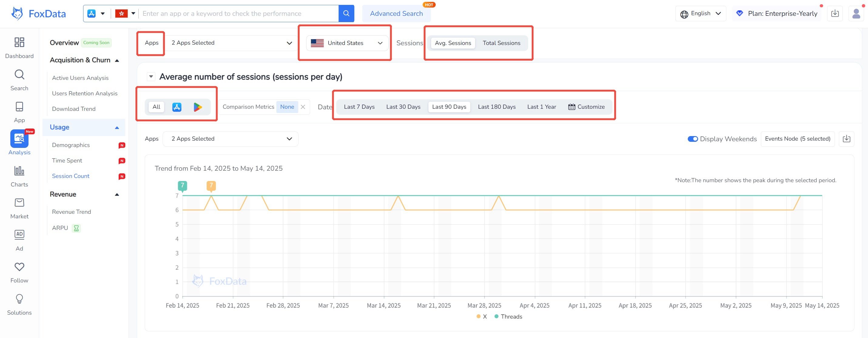Open Active Users Analysis
This screenshot has height=338, width=868.
point(80,78)
